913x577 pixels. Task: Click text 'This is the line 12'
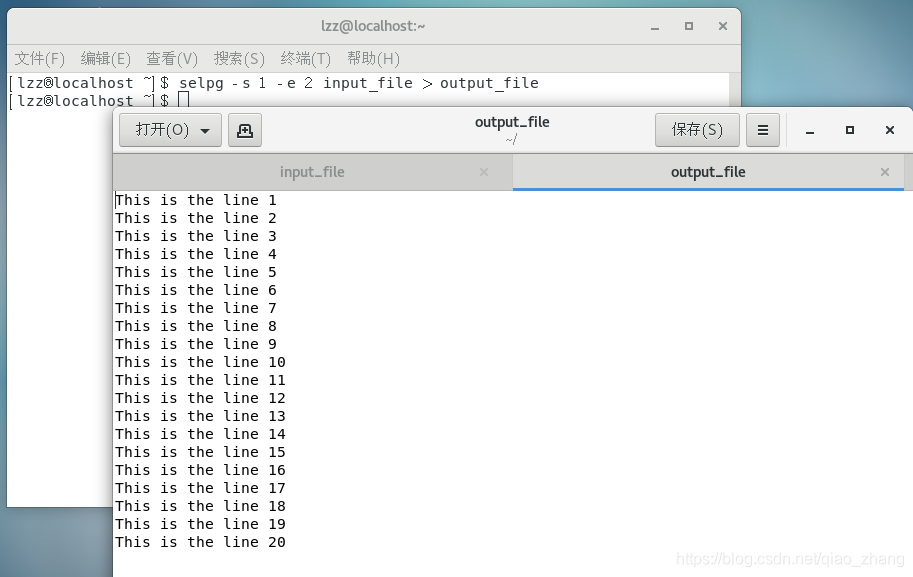tap(200, 398)
